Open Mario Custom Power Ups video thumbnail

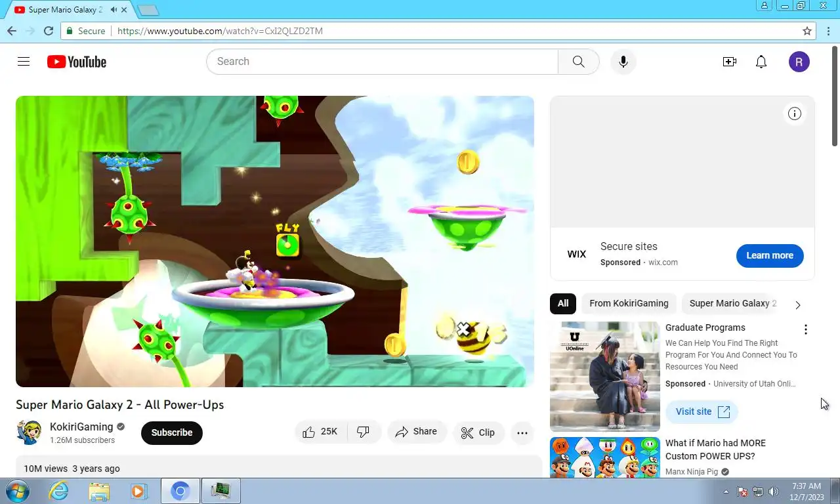(605, 457)
